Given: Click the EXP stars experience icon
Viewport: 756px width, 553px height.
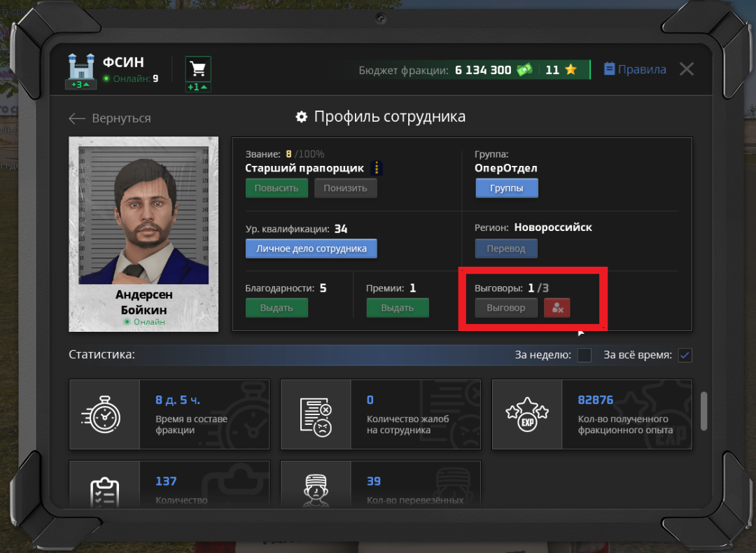Looking at the screenshot, I should point(526,414).
